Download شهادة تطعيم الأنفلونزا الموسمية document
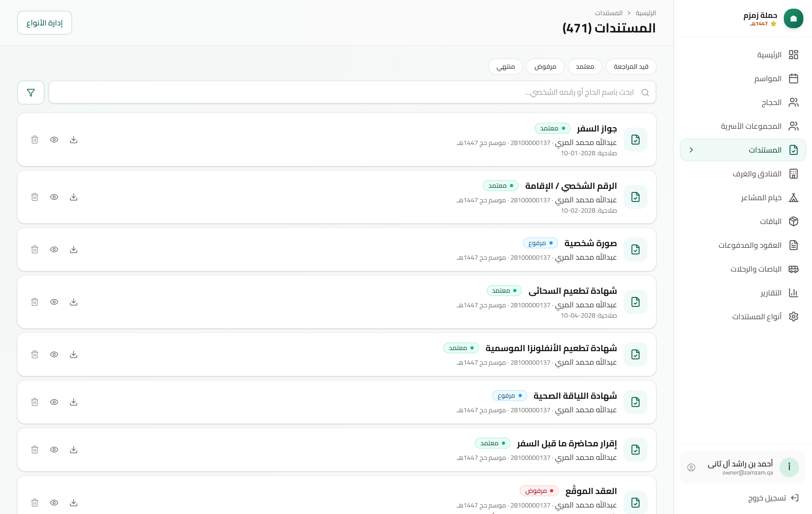 coord(74,354)
